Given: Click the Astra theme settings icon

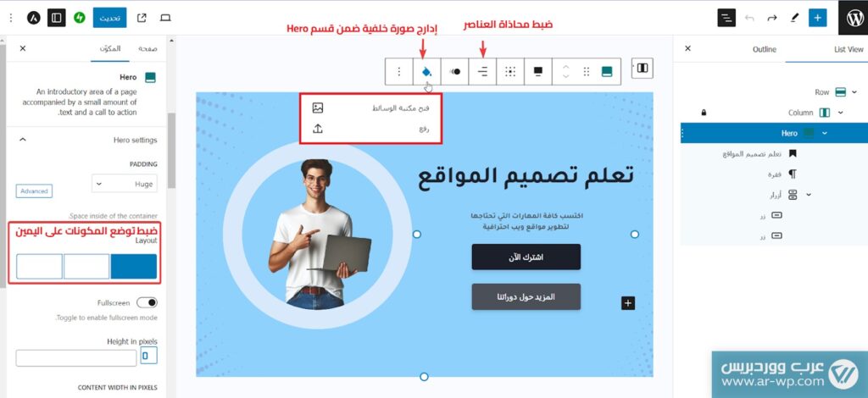Looking at the screenshot, I should (34, 18).
